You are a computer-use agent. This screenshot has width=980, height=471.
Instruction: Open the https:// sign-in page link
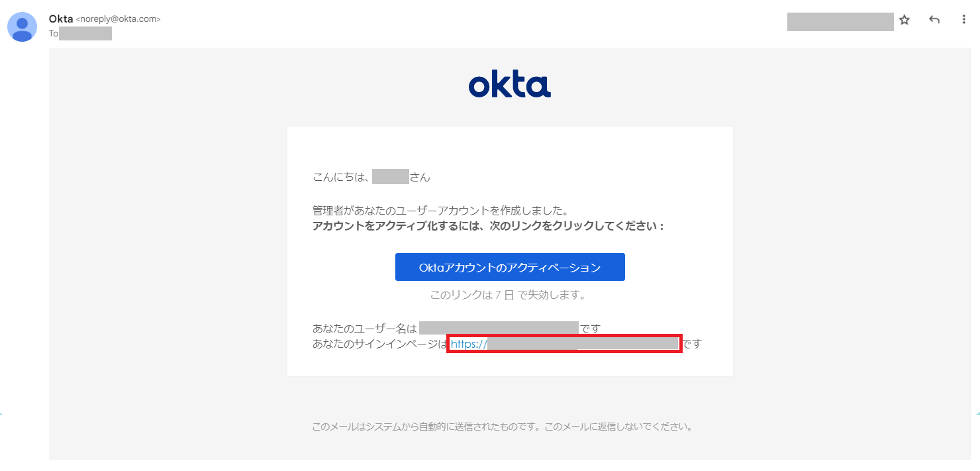click(564, 344)
